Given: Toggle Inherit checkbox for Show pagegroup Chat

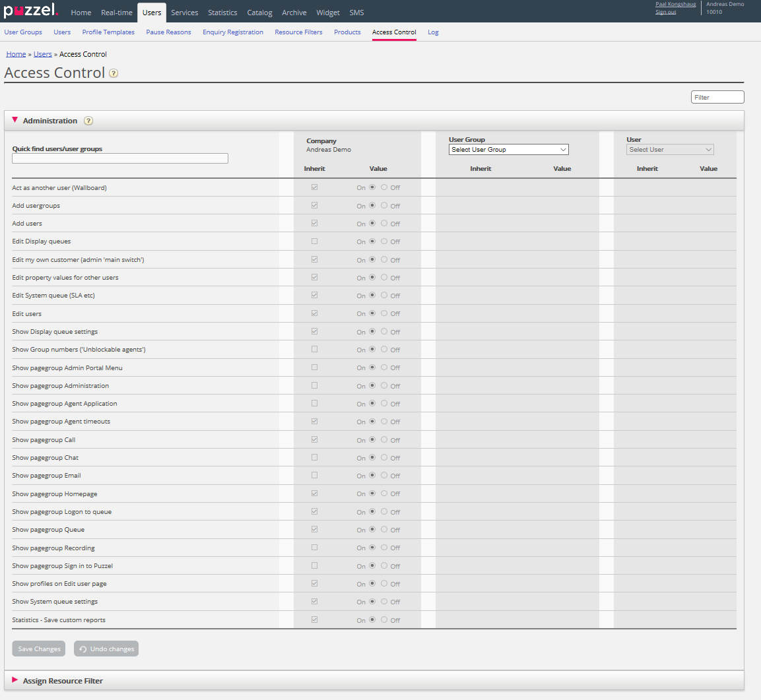Looking at the screenshot, I should [315, 457].
